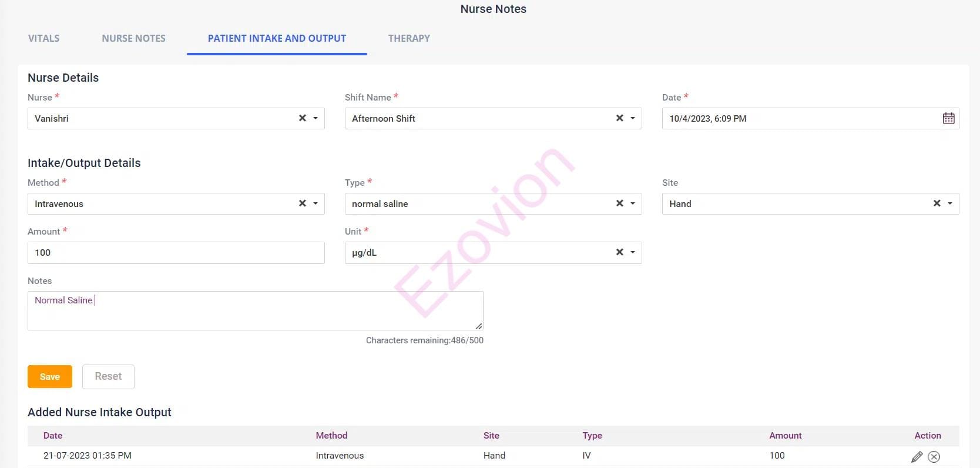Clear the Intravenous method selection

click(303, 203)
